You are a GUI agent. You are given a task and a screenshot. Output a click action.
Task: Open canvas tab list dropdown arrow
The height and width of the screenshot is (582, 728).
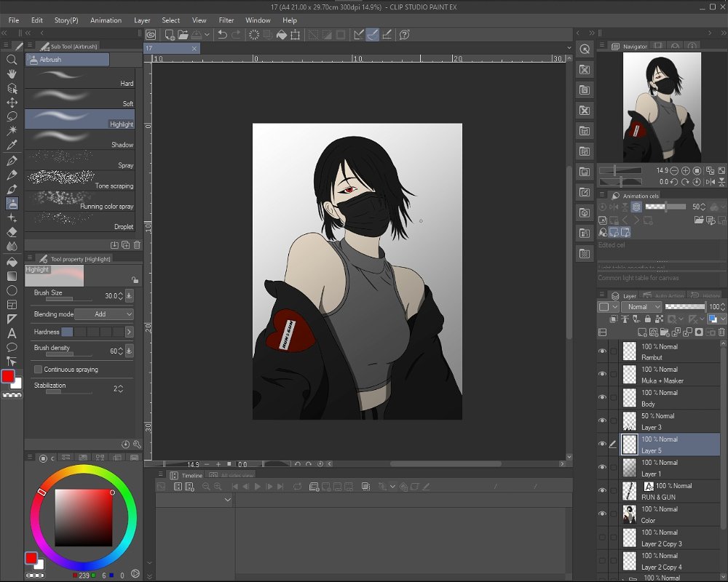coord(569,48)
